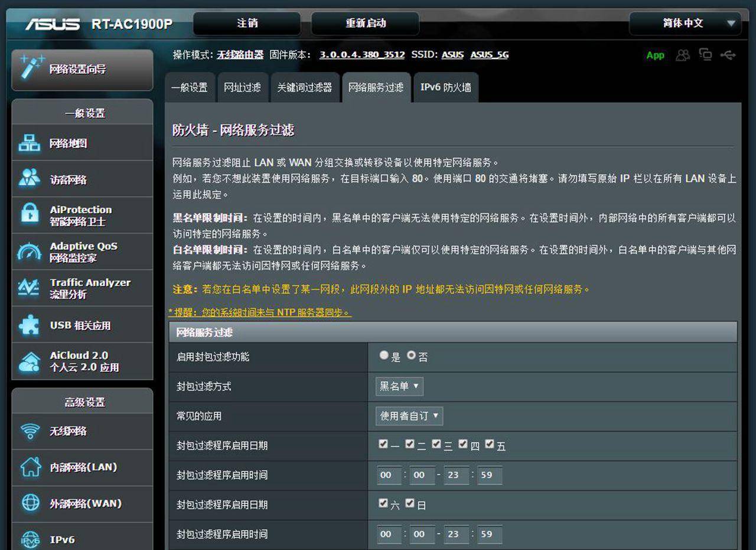Switch to the IPv6 防火墙 tab
Image resolution: width=756 pixels, height=550 pixels.
click(x=445, y=87)
